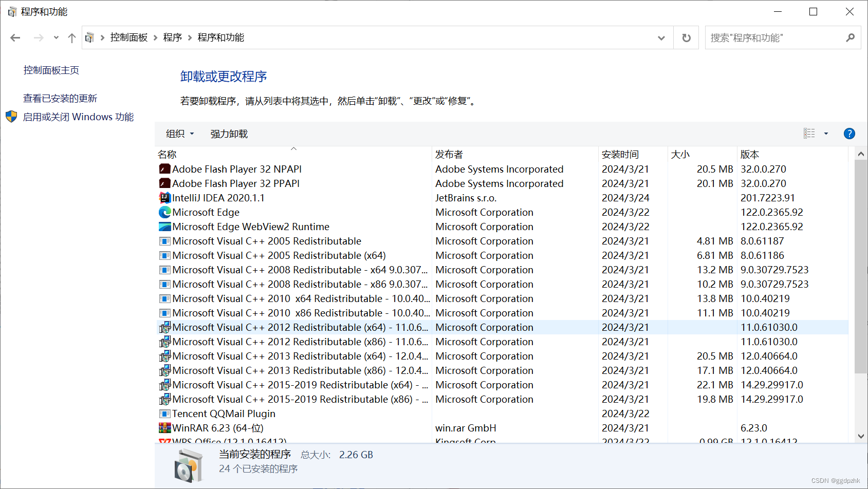The image size is (868, 489).
Task: Click version 6.23.0
Action: pos(754,428)
